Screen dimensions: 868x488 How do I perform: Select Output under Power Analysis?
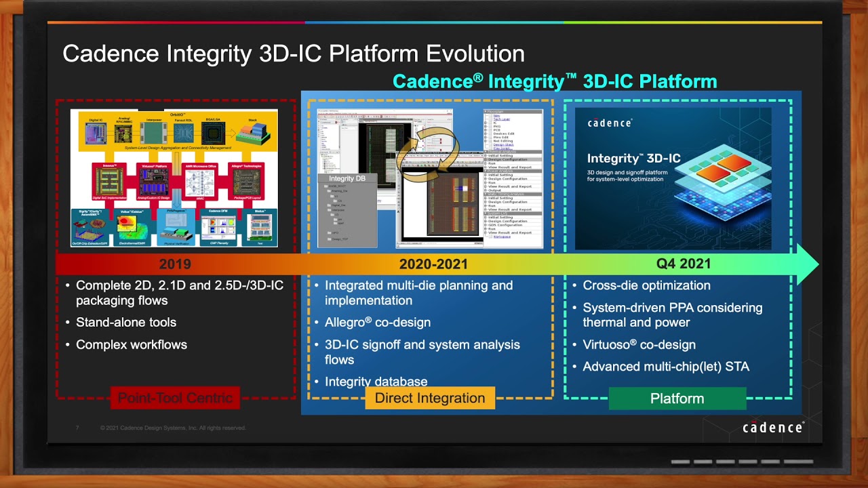494,190
